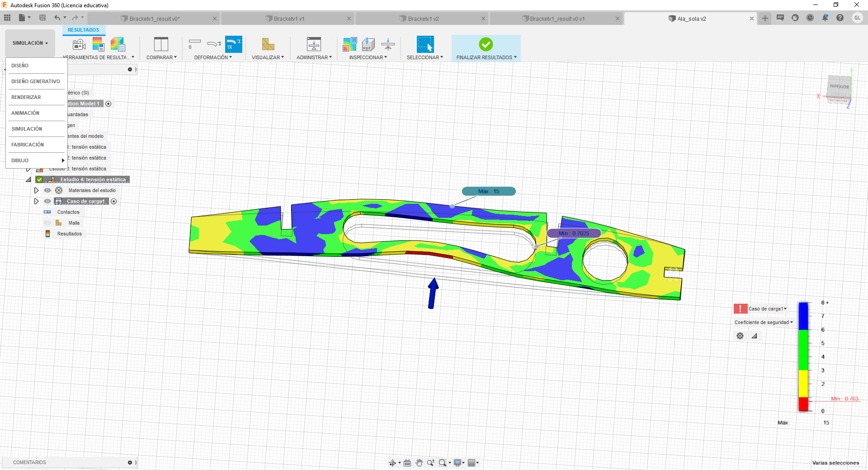Switch to Bracketv1 v1 document tab
The width and height of the screenshot is (868, 470).
coord(288,19)
